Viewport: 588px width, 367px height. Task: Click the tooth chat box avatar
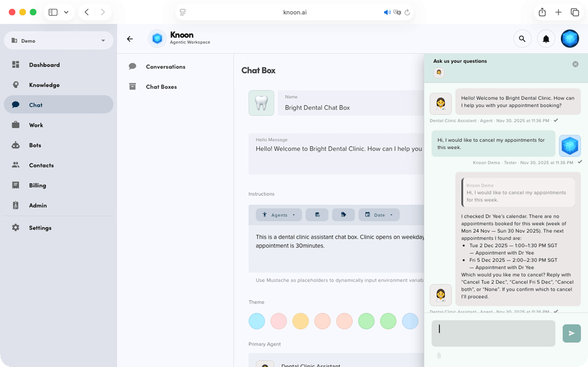tap(262, 103)
